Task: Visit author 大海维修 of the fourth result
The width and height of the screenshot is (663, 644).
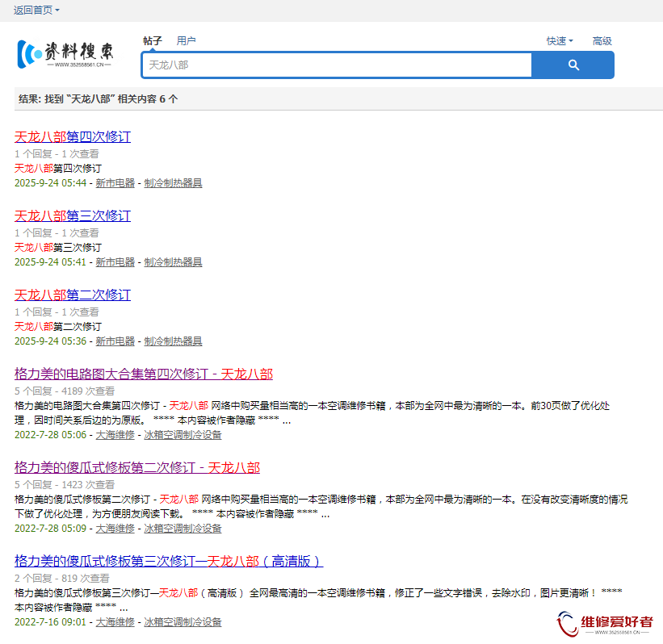Action: pos(115,435)
